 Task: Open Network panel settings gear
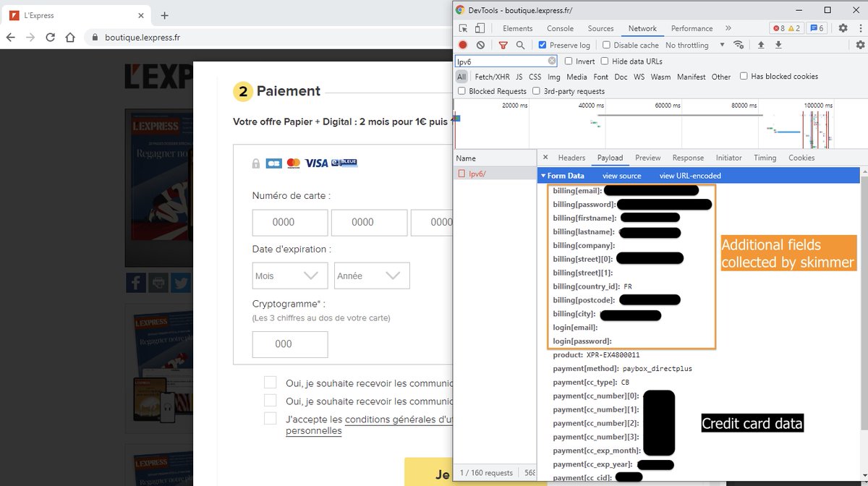860,45
